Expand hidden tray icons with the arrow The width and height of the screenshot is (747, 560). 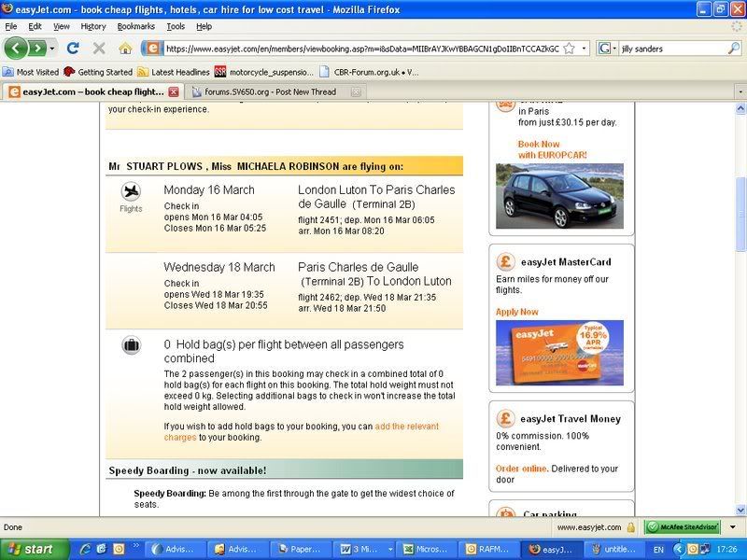[679, 550]
